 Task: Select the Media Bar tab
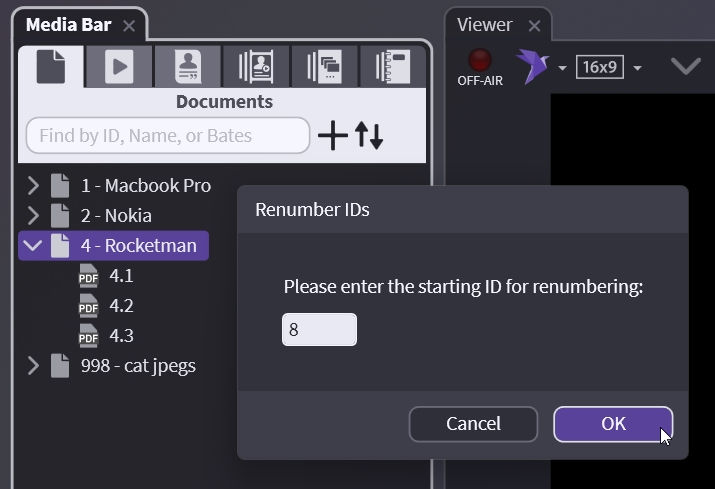(68, 25)
